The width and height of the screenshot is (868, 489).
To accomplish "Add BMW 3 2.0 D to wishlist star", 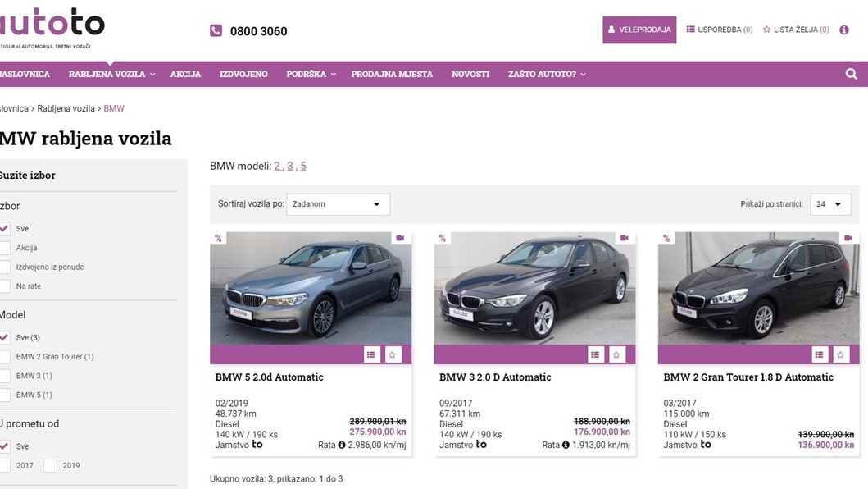I will [616, 354].
